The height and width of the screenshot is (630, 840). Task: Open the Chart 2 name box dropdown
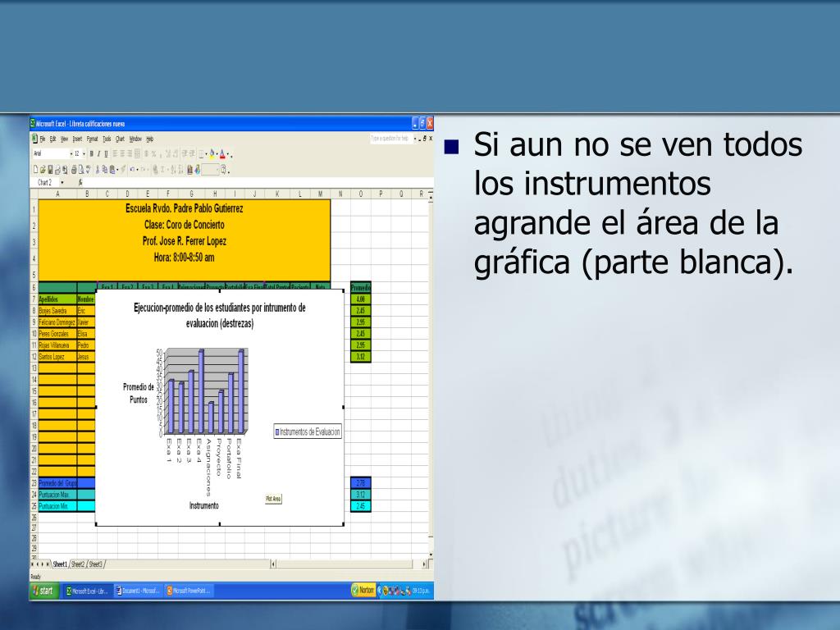(62, 182)
